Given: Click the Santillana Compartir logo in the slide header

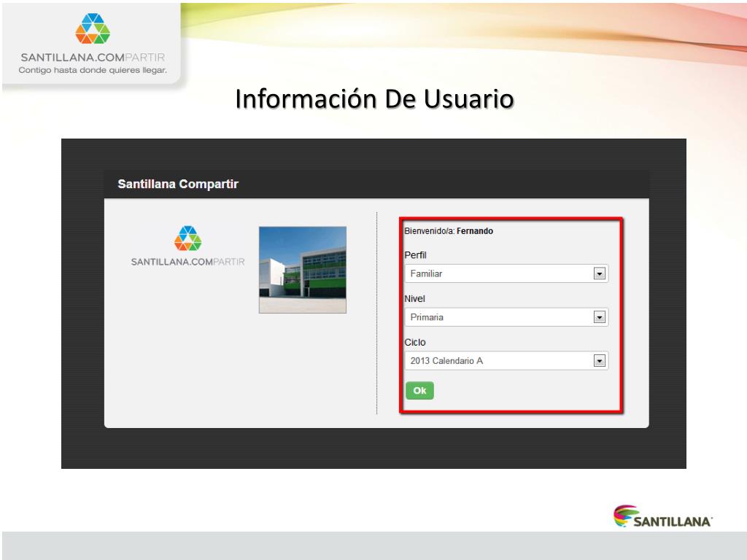Looking at the screenshot, I should point(93,43).
